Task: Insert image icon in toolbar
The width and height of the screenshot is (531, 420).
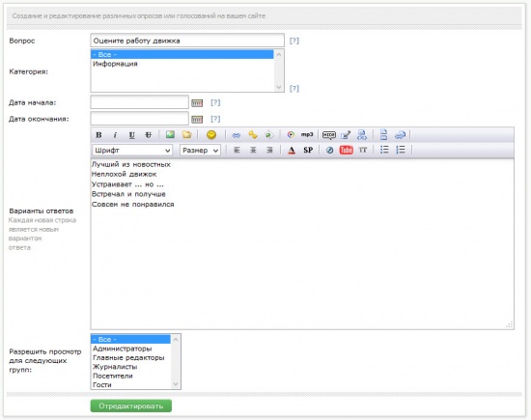Action: pyautogui.click(x=170, y=134)
